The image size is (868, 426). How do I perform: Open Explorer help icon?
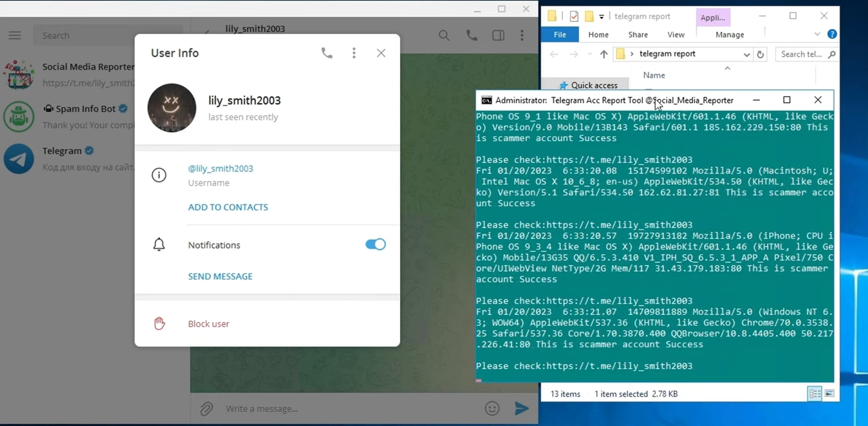tap(832, 35)
